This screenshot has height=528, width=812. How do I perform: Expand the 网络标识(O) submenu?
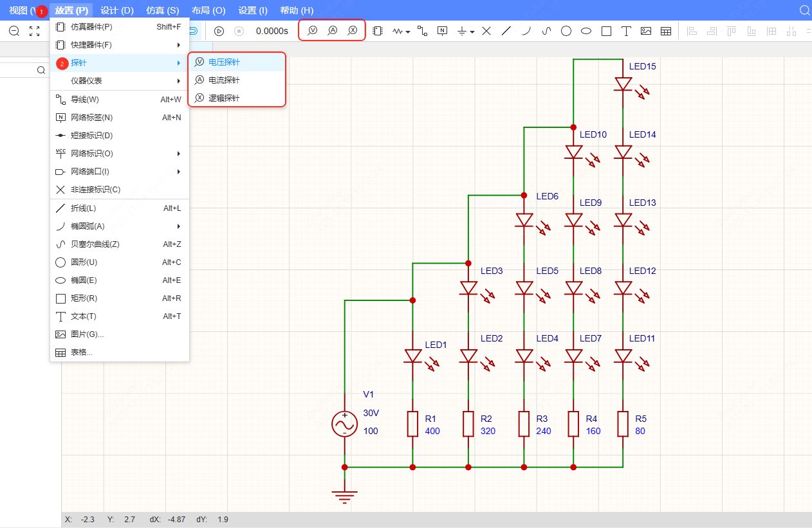tap(120, 154)
